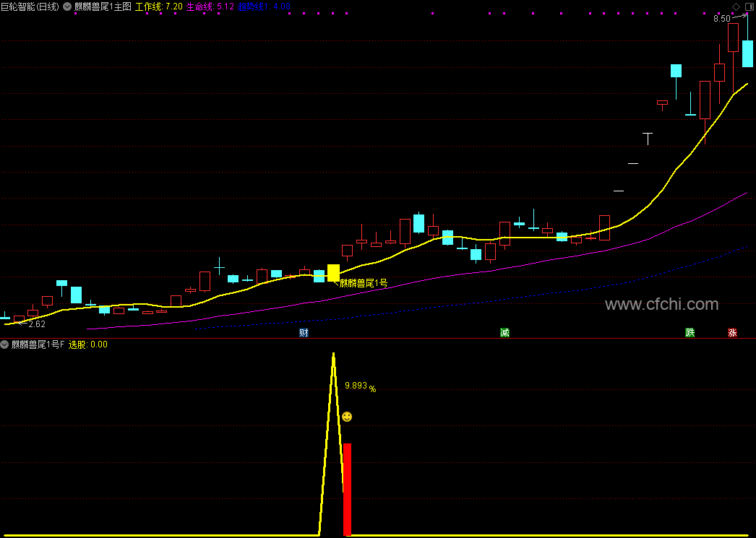The height and width of the screenshot is (538, 756).
Task: Click the 财 marker icon
Action: 304,332
